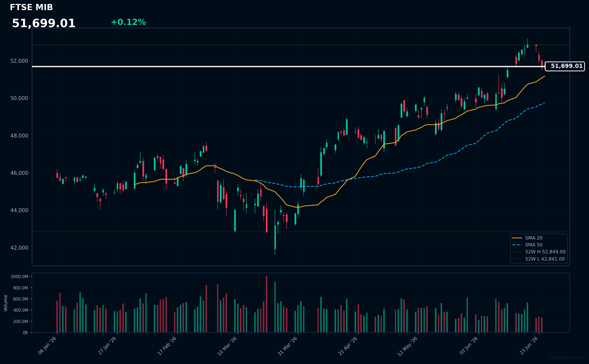This screenshot has width=589, height=364.
Task: Click the 46,000 price axis label
Action: coord(19,173)
